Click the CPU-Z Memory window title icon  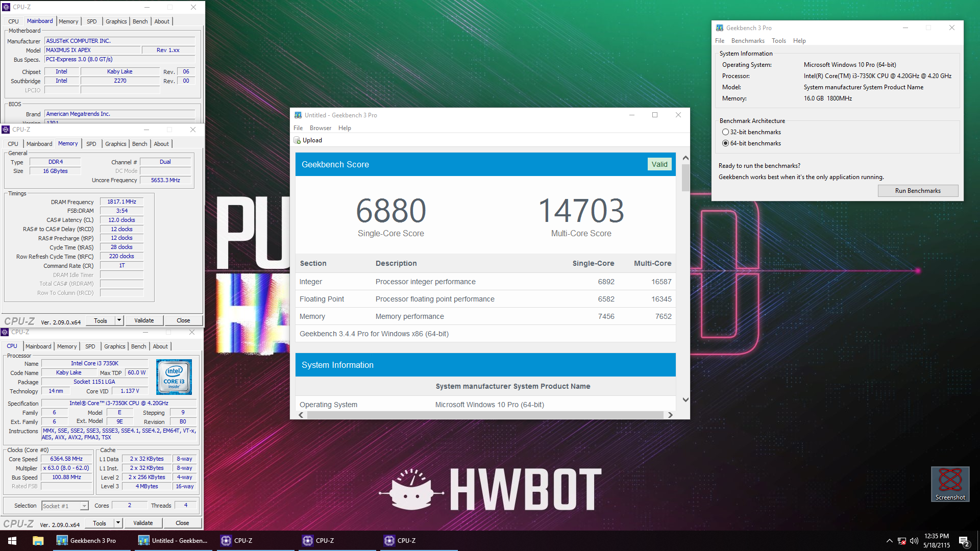[x=6, y=130]
